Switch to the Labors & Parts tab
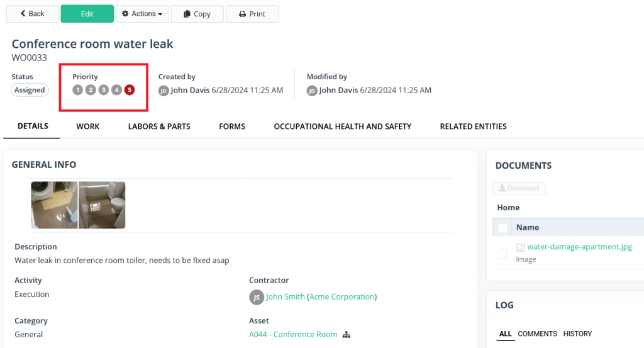Image resolution: width=644 pixels, height=348 pixels. [x=159, y=126]
